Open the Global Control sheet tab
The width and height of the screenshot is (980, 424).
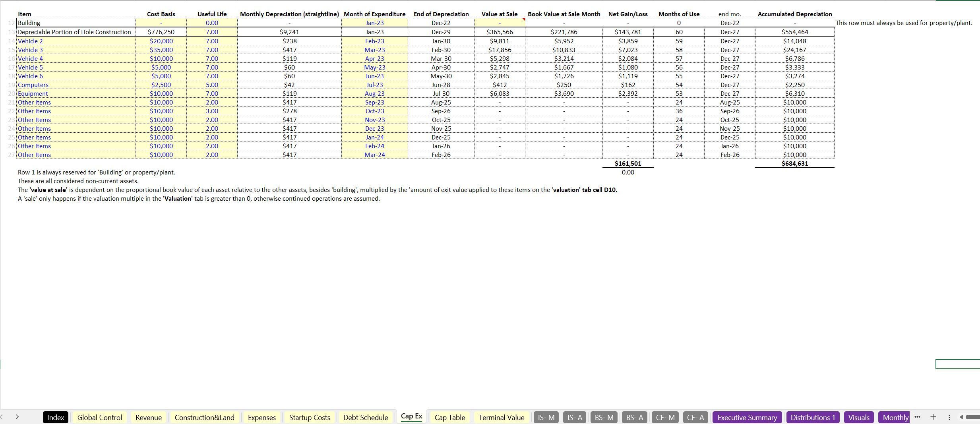[x=99, y=417]
